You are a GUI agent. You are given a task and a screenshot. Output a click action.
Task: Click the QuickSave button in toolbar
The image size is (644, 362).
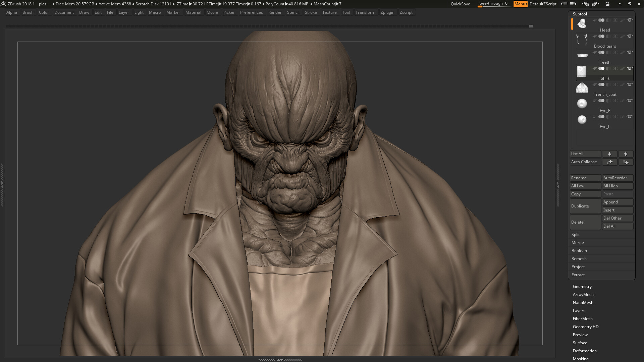click(x=460, y=4)
